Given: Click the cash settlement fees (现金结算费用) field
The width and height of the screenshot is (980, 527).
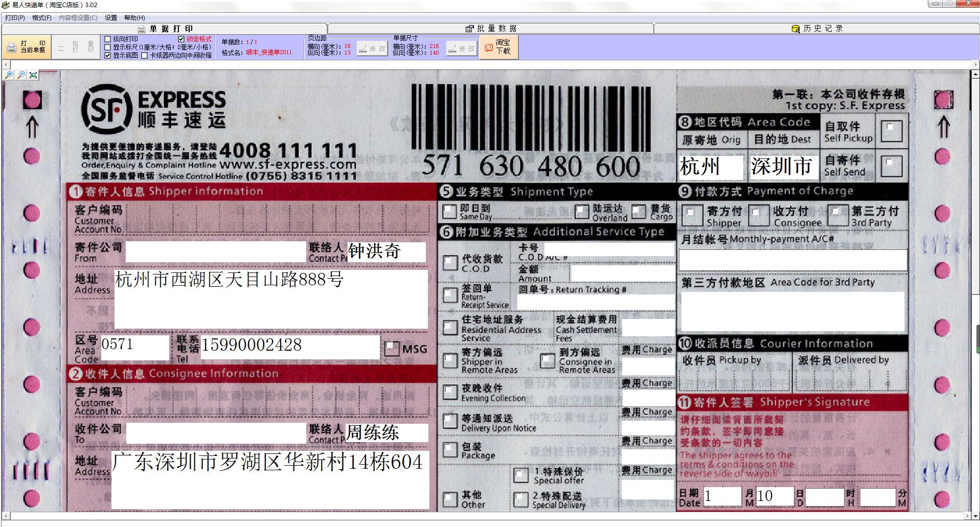Looking at the screenshot, I should point(648,328).
